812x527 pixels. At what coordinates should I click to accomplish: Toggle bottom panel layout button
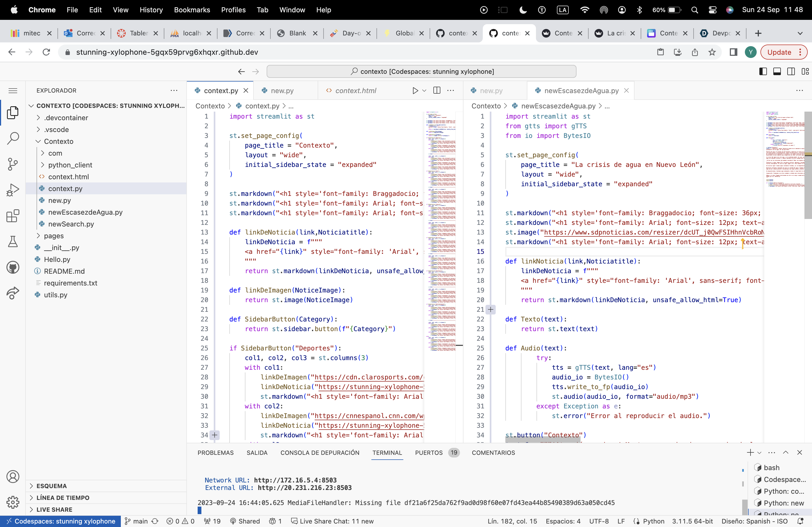(x=777, y=72)
